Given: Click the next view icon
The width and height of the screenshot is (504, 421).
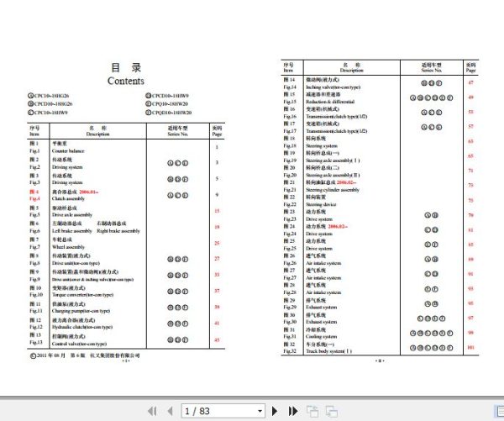Looking at the screenshot, I should [332, 411].
